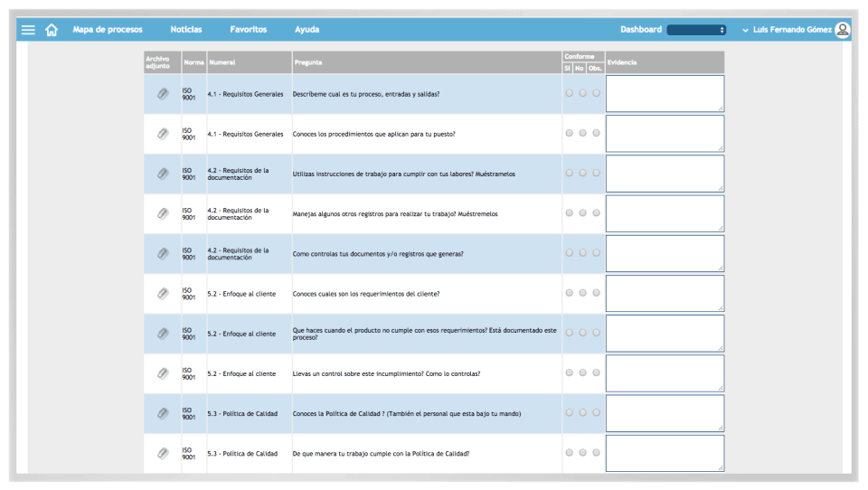Open the Dashboard dropdown selector
Screen dimensions: 868x490
(696, 30)
